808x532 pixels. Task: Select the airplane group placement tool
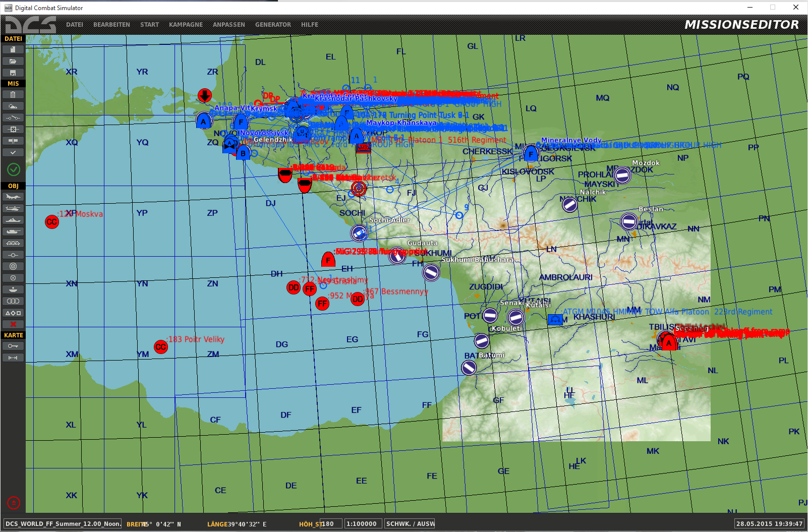(13, 197)
